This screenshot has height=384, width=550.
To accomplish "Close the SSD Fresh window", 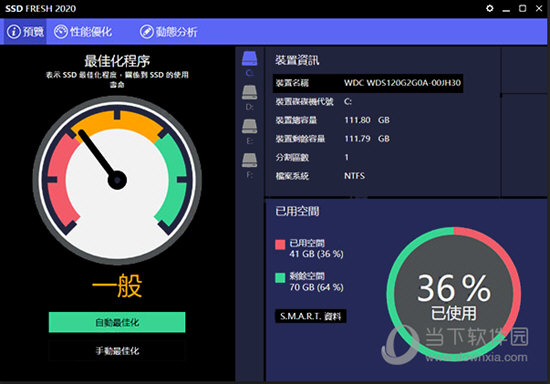I will pyautogui.click(x=539, y=8).
